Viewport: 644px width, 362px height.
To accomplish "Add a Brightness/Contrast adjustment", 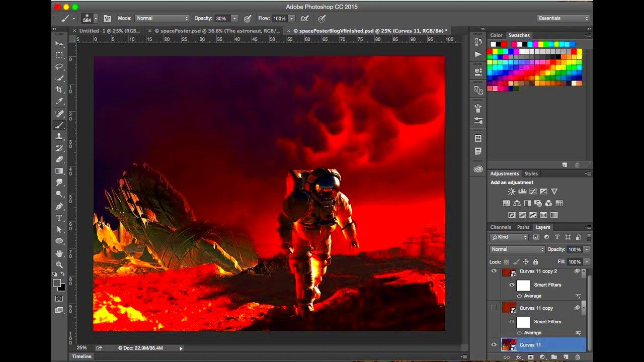I will tap(512, 192).
